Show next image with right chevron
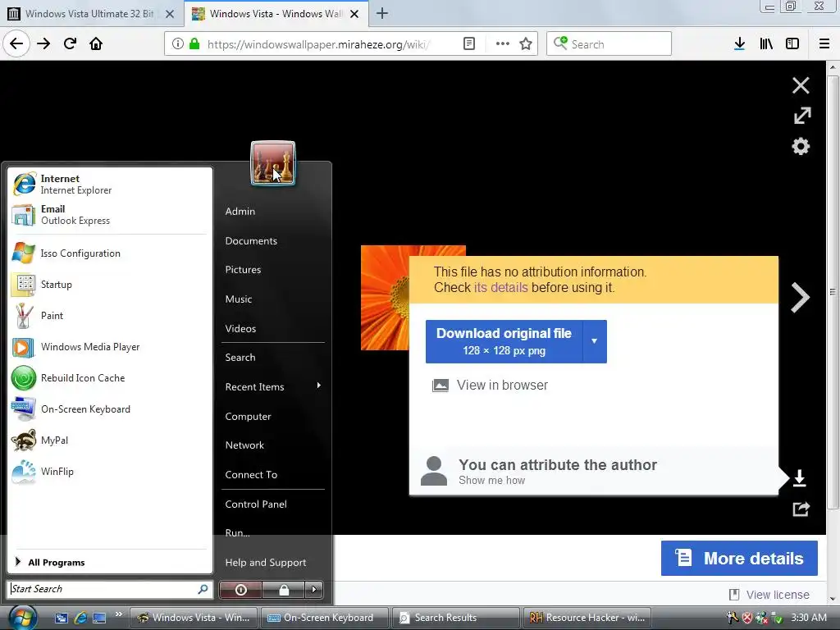The height and width of the screenshot is (630, 840). point(801,297)
